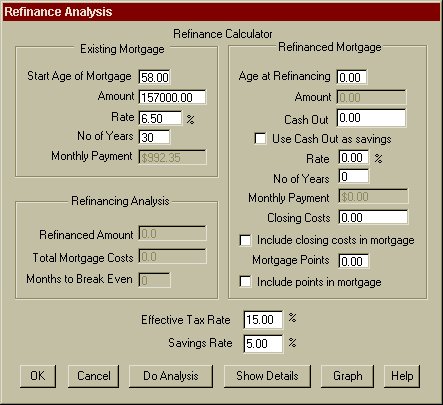Click the OK button

click(x=38, y=376)
